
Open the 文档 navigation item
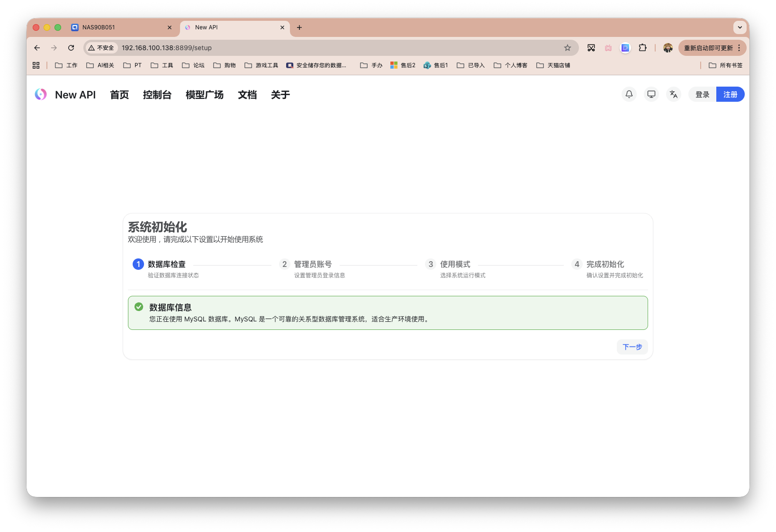point(247,95)
